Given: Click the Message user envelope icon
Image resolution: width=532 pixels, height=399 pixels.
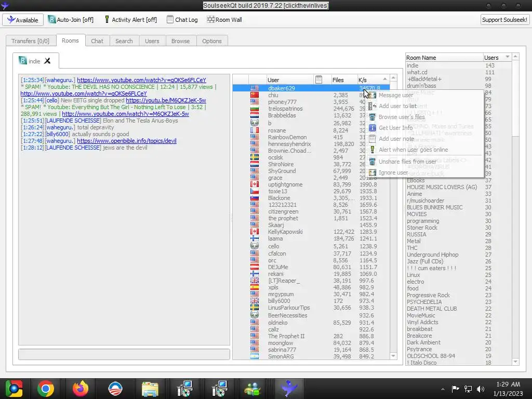Looking at the screenshot, I should click(x=372, y=95).
